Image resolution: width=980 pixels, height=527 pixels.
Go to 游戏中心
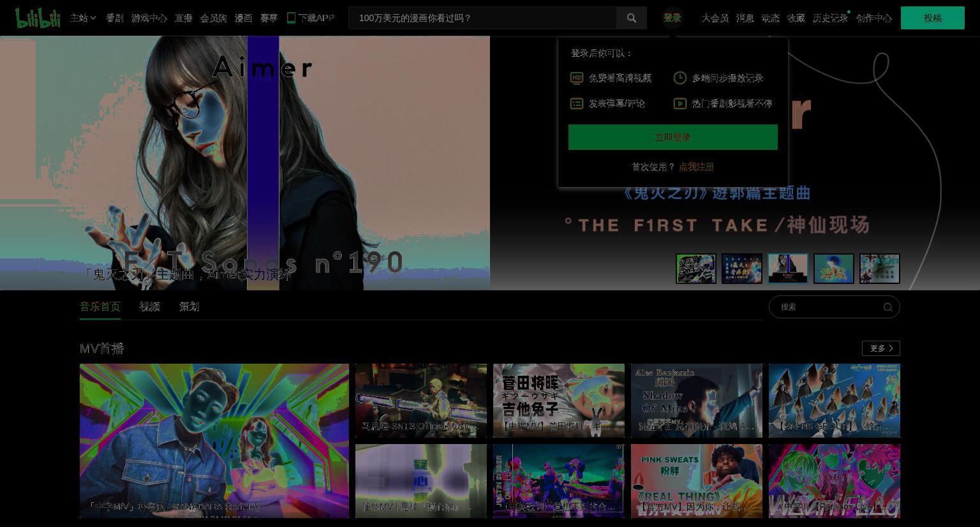[149, 18]
